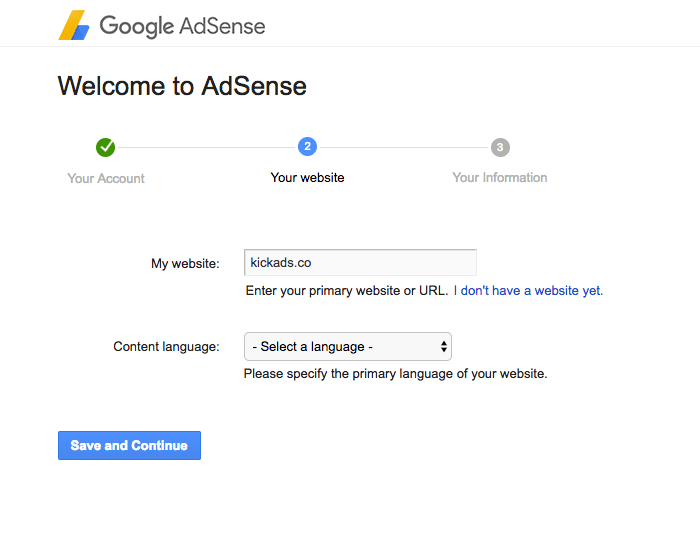Click the Please specify the primary language hint

395,374
